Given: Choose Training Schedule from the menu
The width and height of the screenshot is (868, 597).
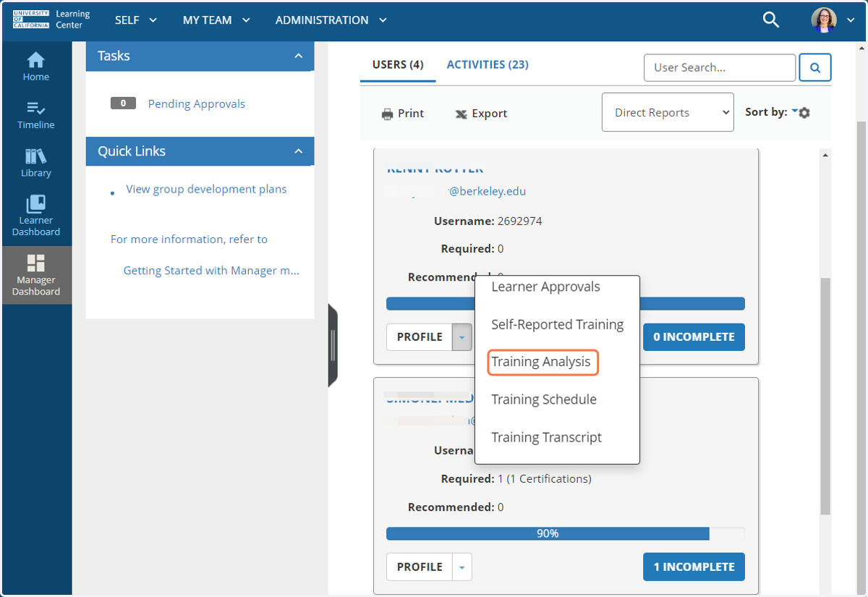Looking at the screenshot, I should coord(544,399).
